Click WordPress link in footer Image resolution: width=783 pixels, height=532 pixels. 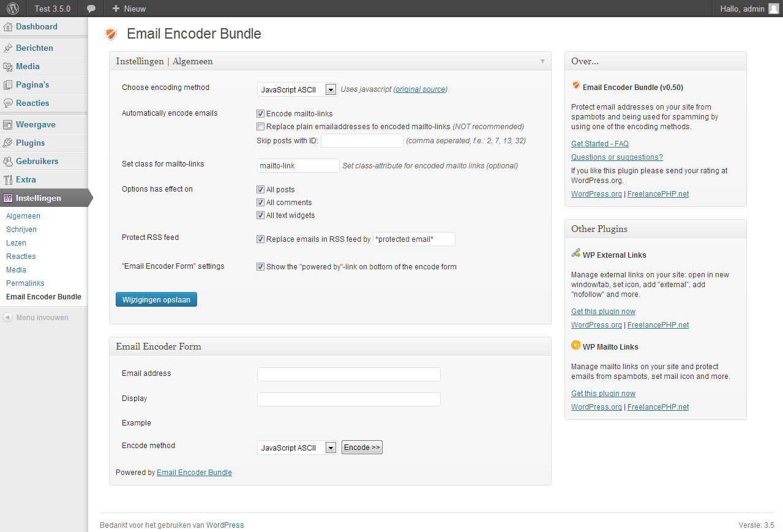point(225,525)
